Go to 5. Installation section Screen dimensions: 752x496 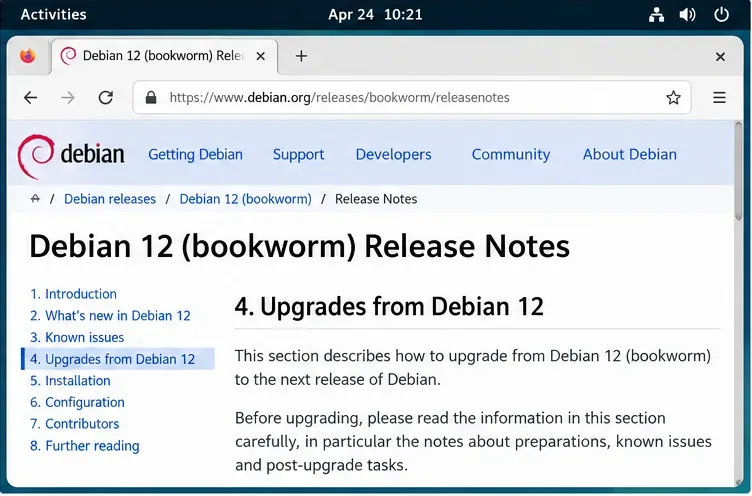coord(70,381)
